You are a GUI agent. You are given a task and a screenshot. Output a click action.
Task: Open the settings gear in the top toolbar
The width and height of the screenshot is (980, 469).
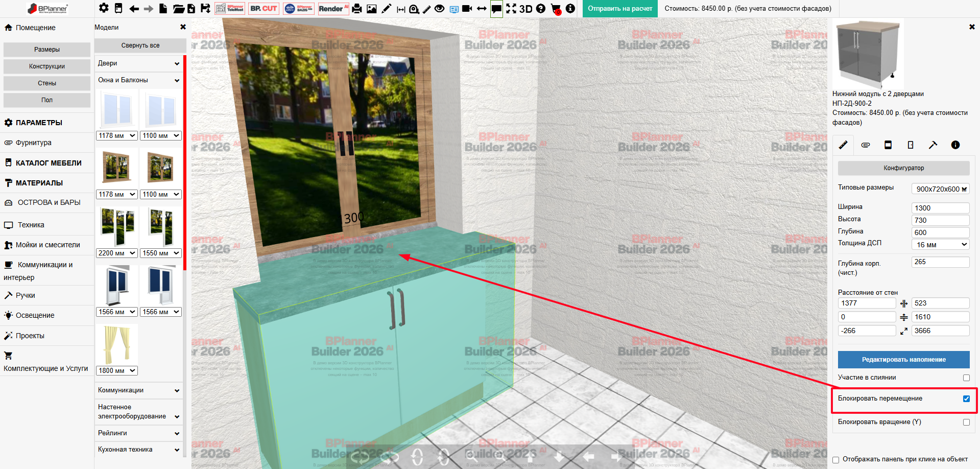pyautogui.click(x=104, y=8)
